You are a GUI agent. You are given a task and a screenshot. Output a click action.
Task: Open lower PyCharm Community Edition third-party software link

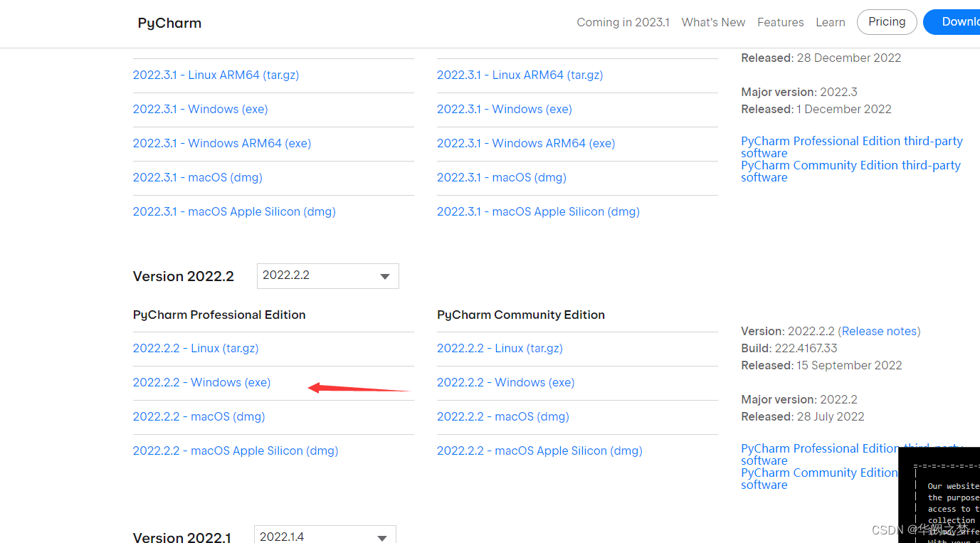(x=819, y=478)
